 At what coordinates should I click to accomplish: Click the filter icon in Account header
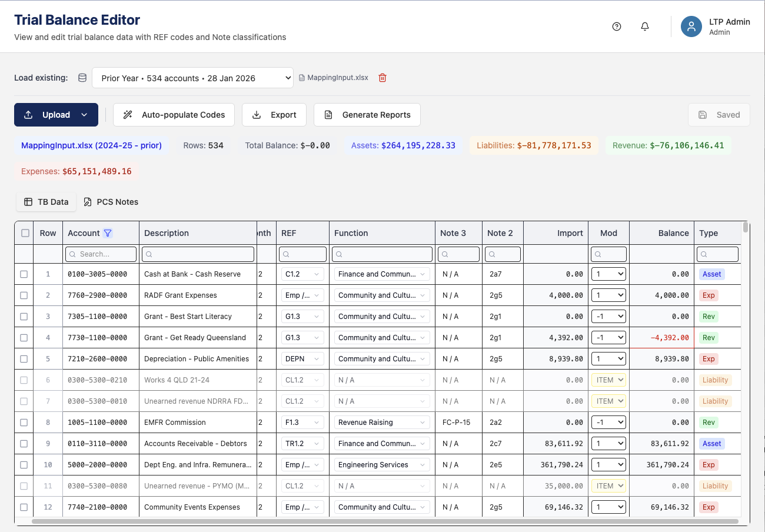point(108,233)
